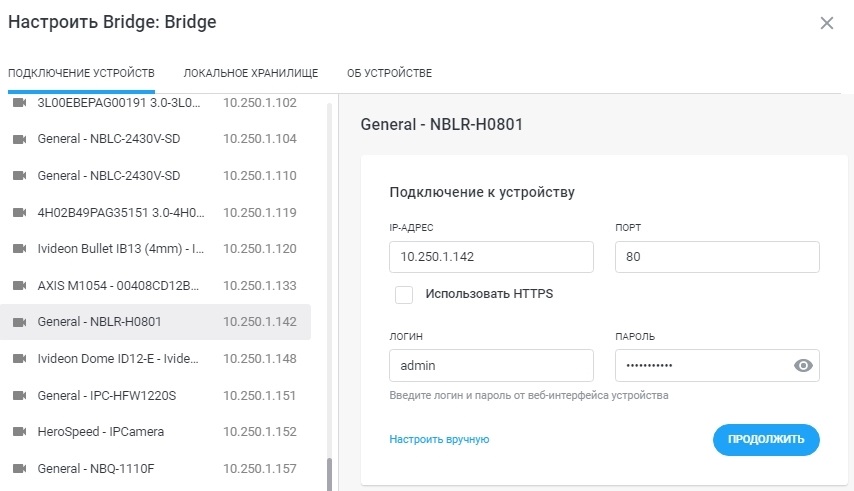The width and height of the screenshot is (854, 491).
Task: Select Ivideon Dome ID12-E device
Action: tap(118, 359)
